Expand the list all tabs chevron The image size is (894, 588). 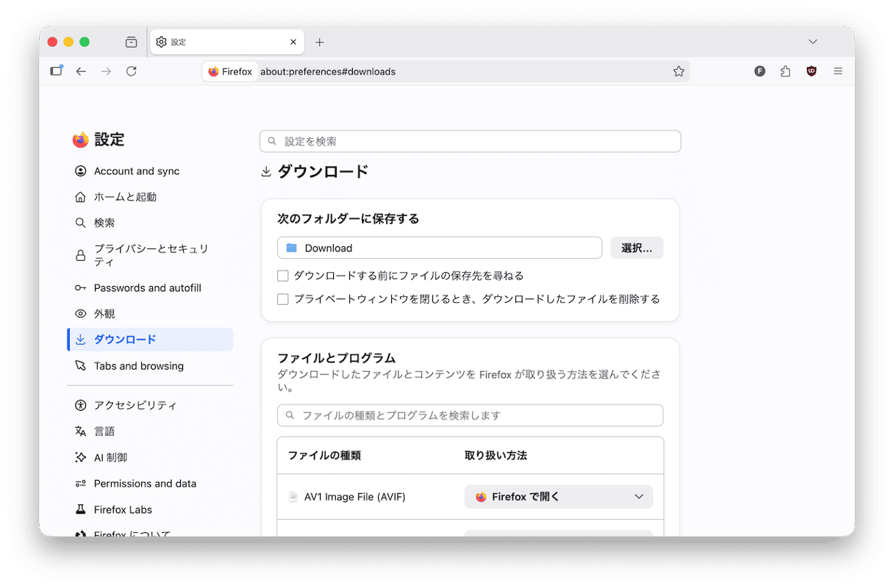tap(812, 42)
